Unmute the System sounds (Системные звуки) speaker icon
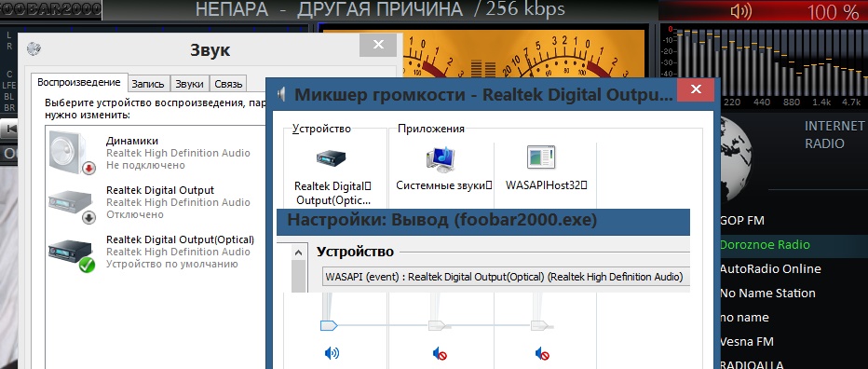The image size is (868, 369). [440, 353]
